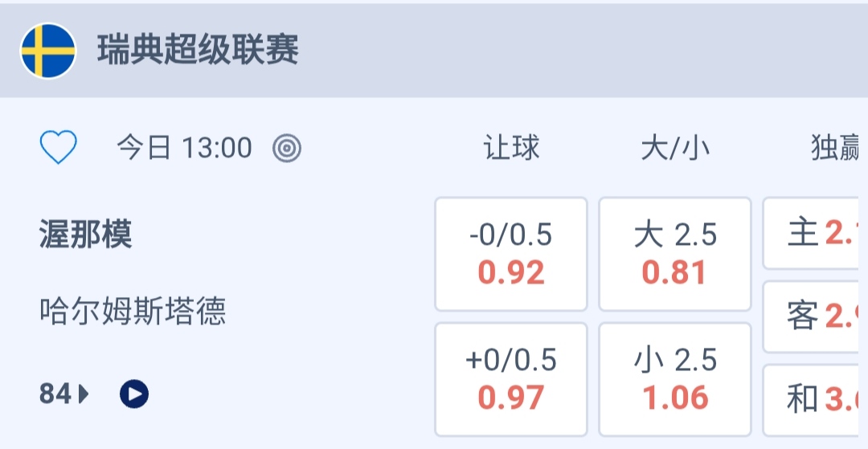868x449 pixels.
Task: Tap the 独赢 column header
Action: pyautogui.click(x=836, y=148)
